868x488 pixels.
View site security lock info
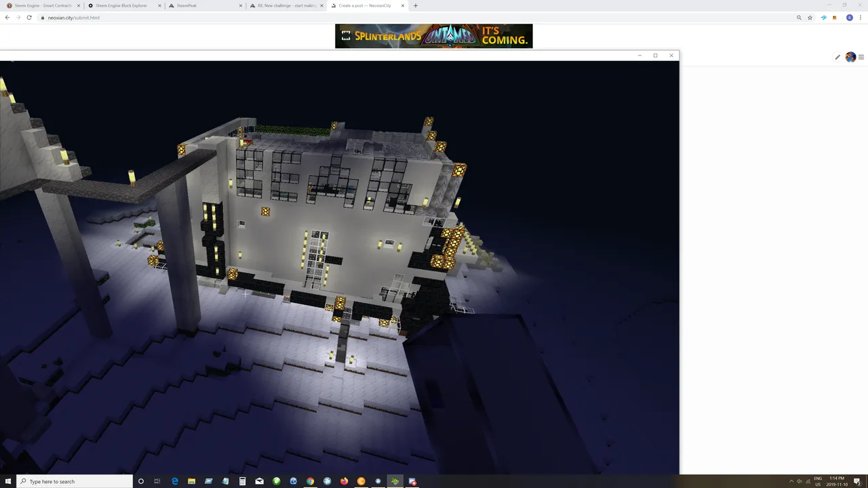pyautogui.click(x=43, y=18)
